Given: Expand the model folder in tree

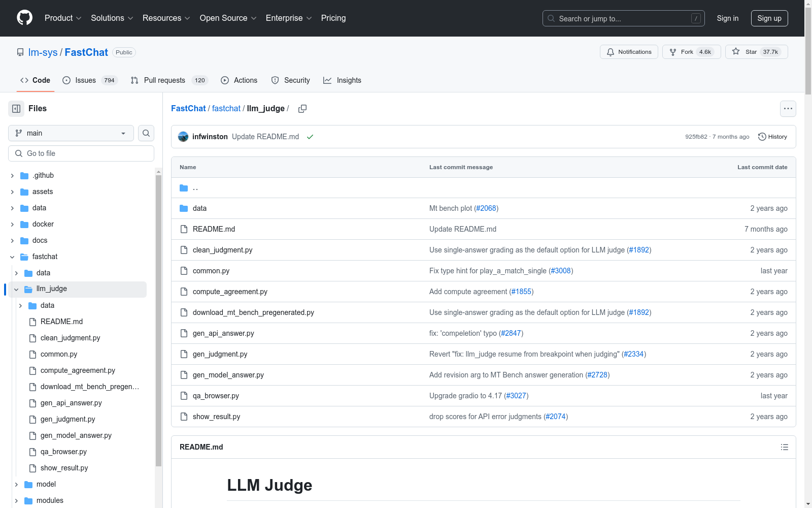Looking at the screenshot, I should 16,484.
